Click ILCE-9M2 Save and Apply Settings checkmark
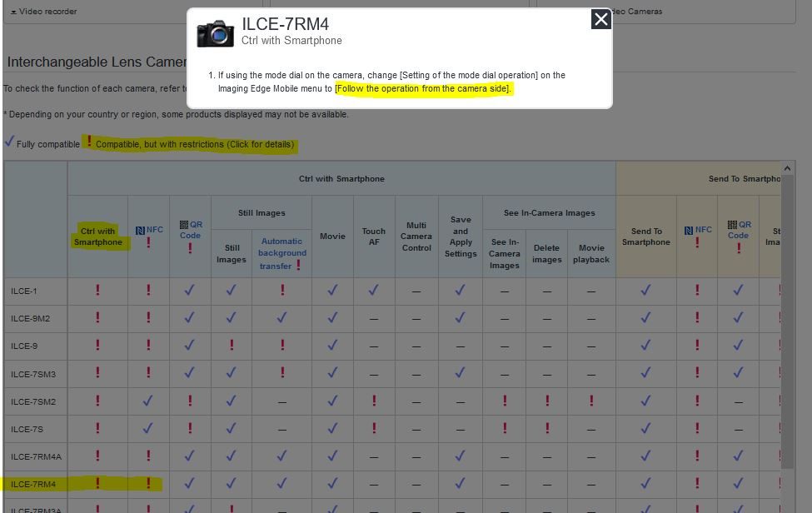Screen dimensions: 812x513 point(460,317)
